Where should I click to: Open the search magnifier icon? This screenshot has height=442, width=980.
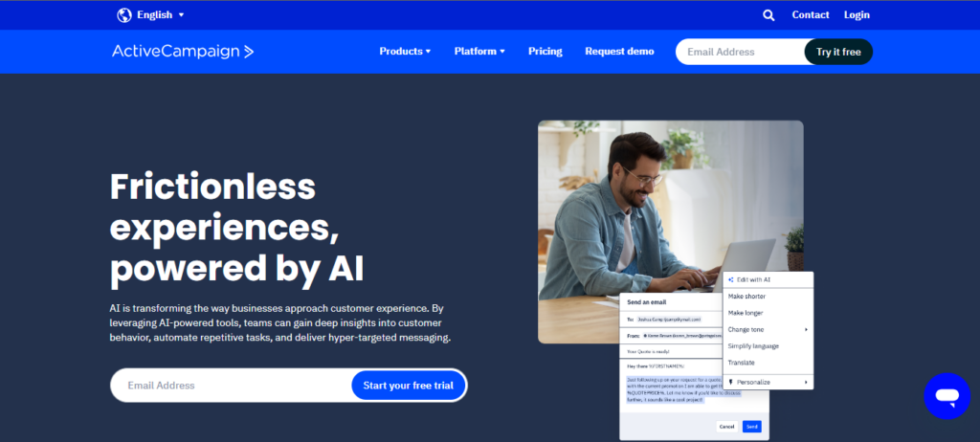click(768, 15)
